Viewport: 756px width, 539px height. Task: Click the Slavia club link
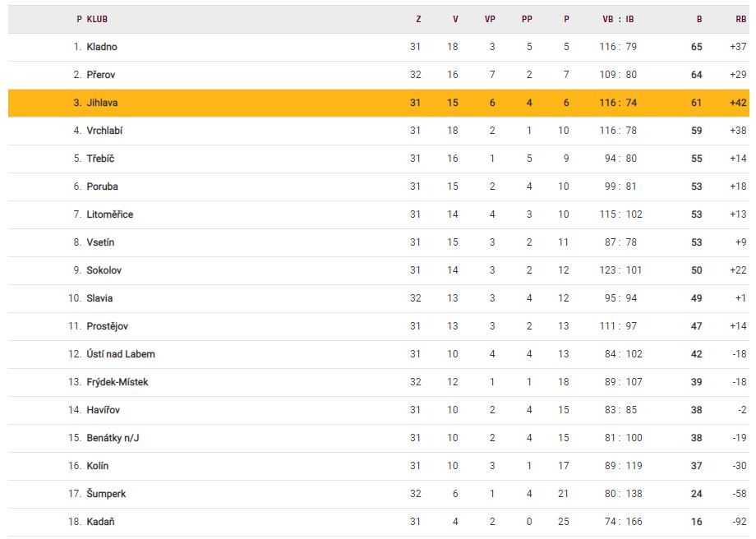[x=99, y=298]
